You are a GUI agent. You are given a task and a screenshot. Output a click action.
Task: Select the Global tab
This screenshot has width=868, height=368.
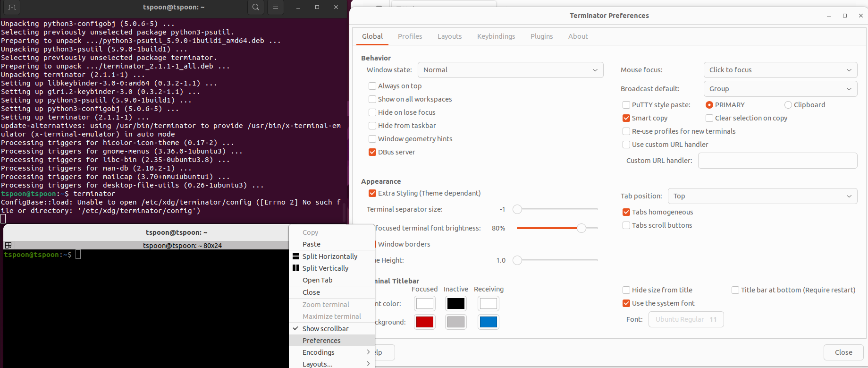coord(372,36)
